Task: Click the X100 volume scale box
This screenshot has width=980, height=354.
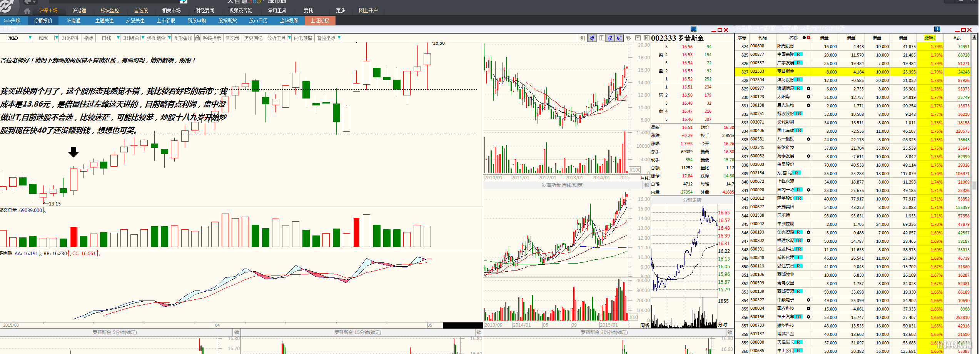Action: (x=635, y=170)
